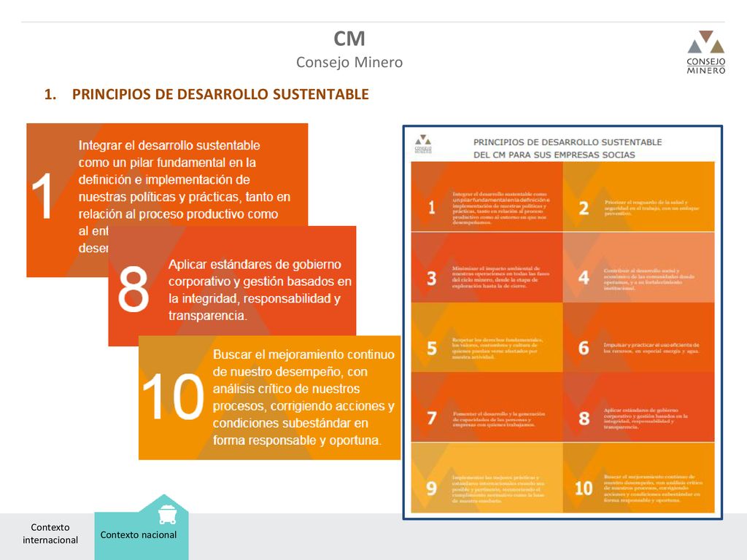Select heading Principios de Desarrollo Sustentable
The height and width of the screenshot is (560, 747).
[x=220, y=94]
